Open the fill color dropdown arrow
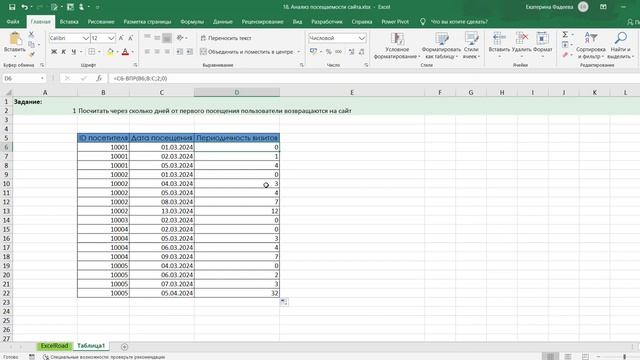The width and height of the screenshot is (640, 360). pyautogui.click(x=117, y=52)
